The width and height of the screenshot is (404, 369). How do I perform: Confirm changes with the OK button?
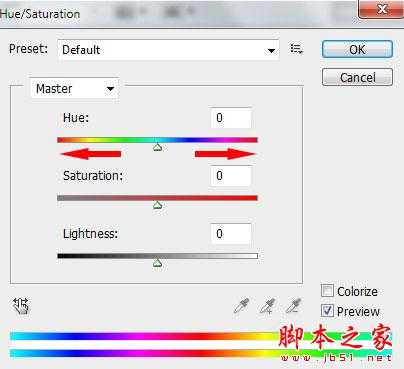(357, 50)
